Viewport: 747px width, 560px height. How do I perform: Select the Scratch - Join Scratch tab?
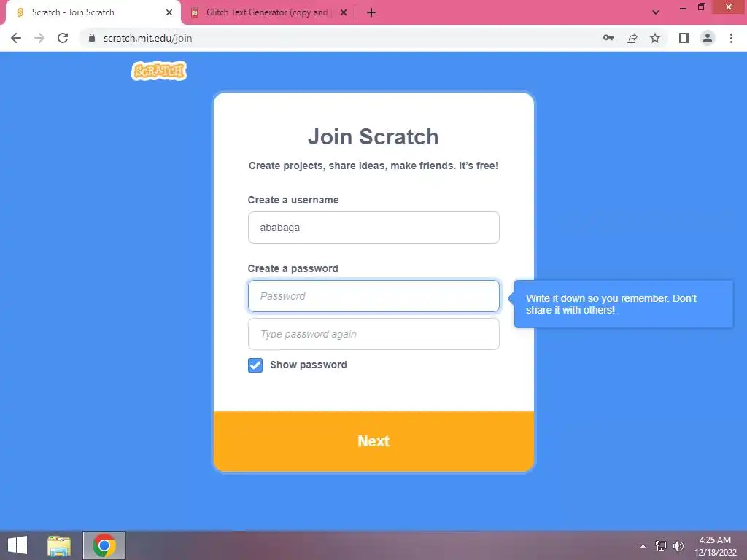(93, 12)
